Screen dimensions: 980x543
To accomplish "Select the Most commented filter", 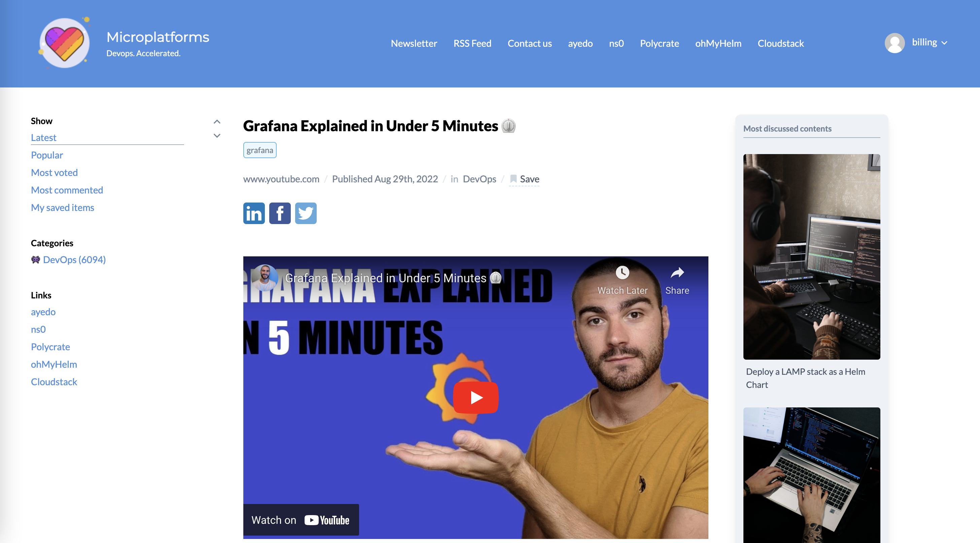I will coord(67,190).
